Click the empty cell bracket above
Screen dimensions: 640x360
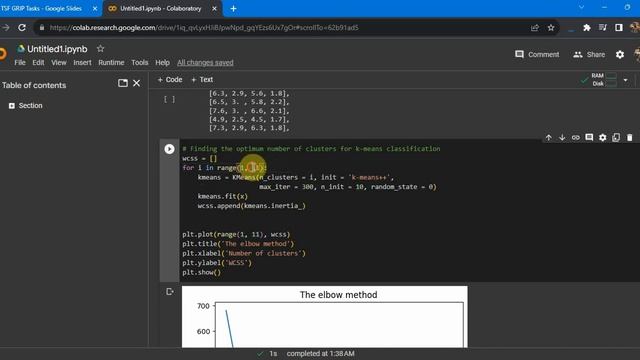(x=169, y=99)
